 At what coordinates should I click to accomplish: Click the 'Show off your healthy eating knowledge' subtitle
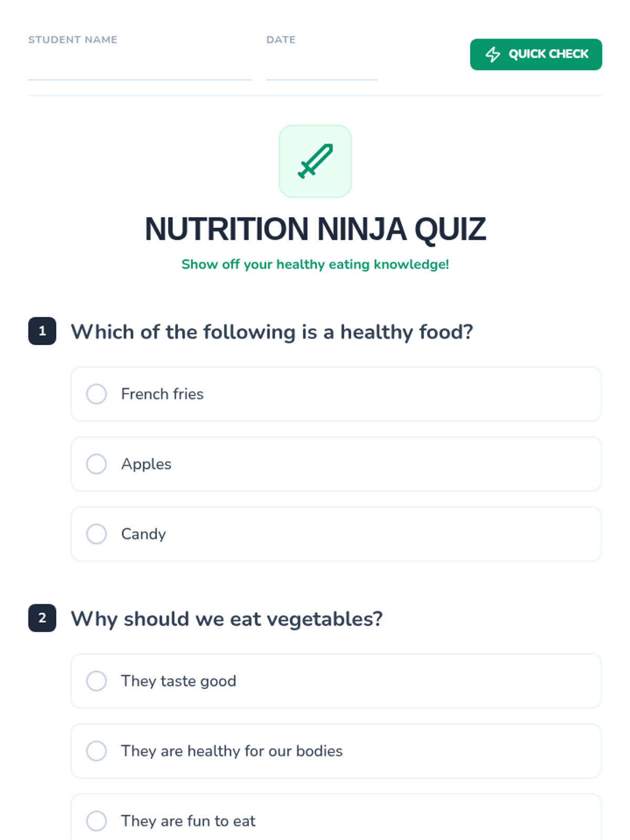pyautogui.click(x=315, y=264)
